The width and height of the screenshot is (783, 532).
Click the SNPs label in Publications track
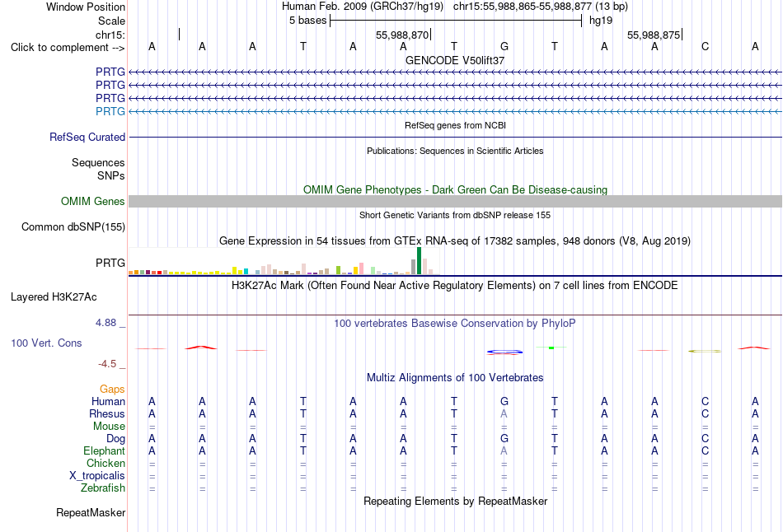[x=111, y=175]
